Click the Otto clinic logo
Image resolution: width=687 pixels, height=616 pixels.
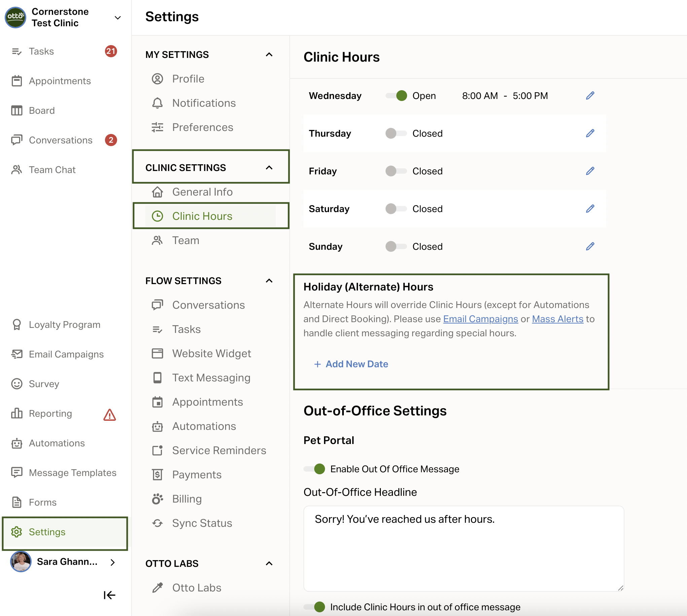pyautogui.click(x=15, y=17)
